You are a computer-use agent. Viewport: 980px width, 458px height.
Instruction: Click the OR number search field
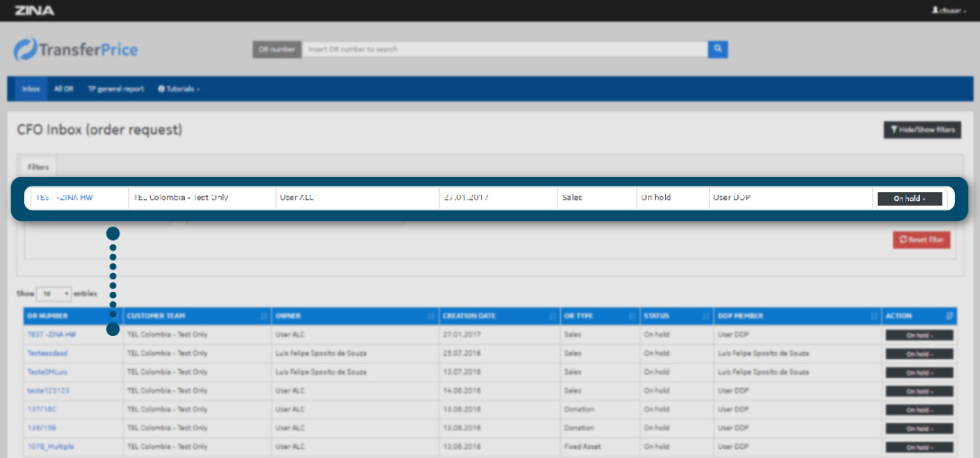[x=503, y=49]
